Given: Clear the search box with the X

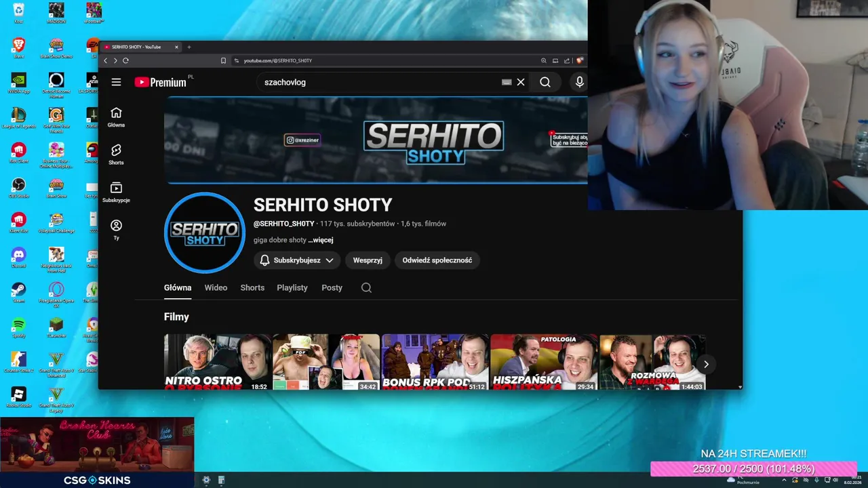Looking at the screenshot, I should coord(521,82).
